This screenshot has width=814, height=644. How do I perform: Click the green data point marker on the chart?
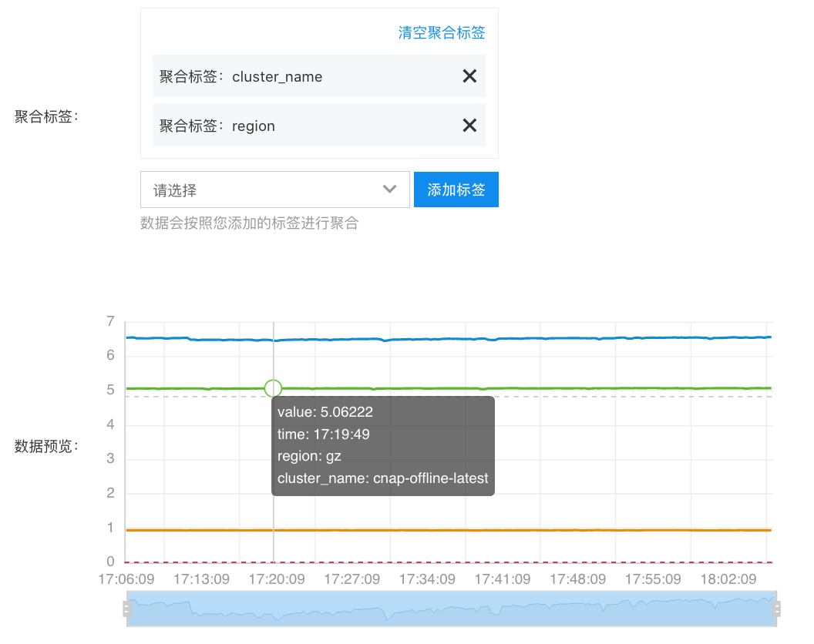coord(273,388)
